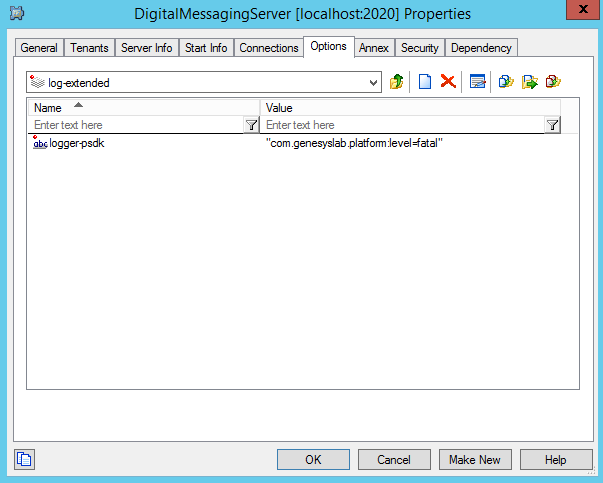
Task: Sort by the Name column header
Action: pyautogui.click(x=144, y=108)
